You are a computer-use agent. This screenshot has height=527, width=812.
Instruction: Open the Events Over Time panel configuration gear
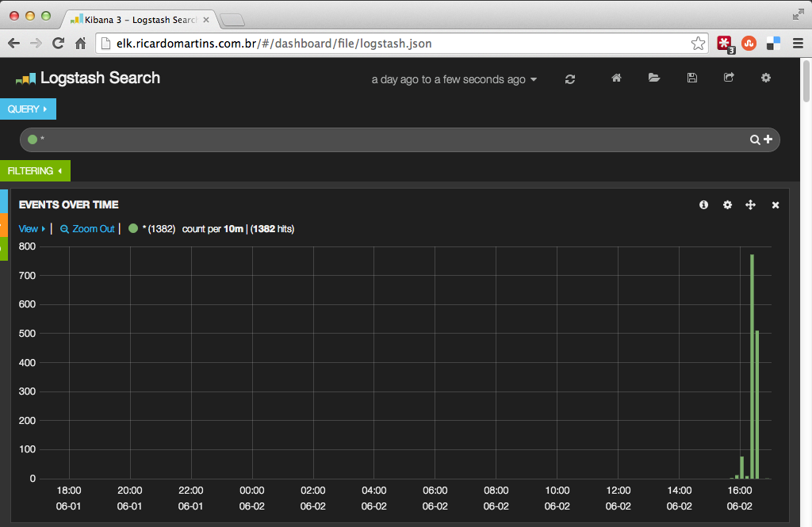(x=727, y=204)
